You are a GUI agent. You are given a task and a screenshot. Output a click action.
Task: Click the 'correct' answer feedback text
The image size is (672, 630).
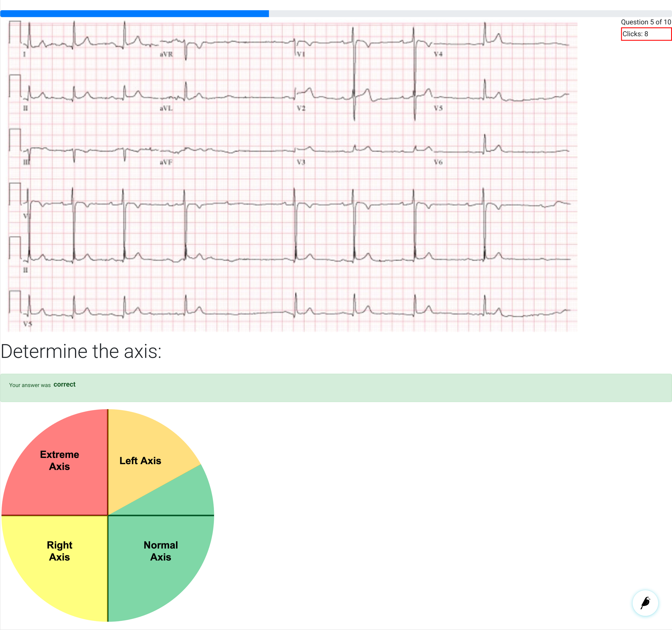click(65, 385)
